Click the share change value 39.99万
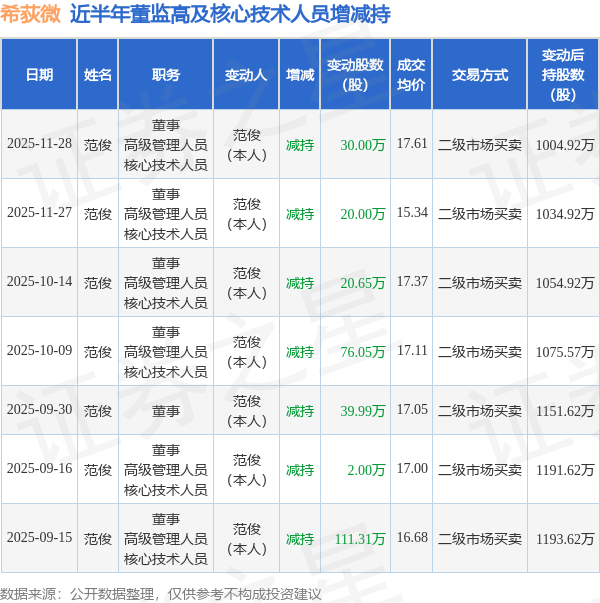 click(x=363, y=411)
